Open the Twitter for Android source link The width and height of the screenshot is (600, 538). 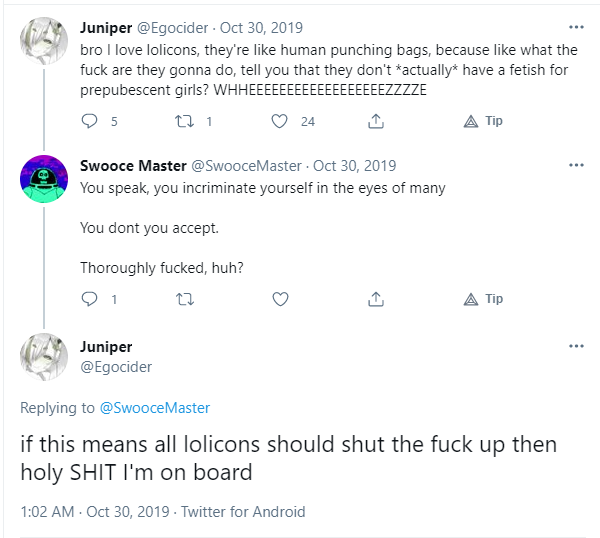click(243, 512)
